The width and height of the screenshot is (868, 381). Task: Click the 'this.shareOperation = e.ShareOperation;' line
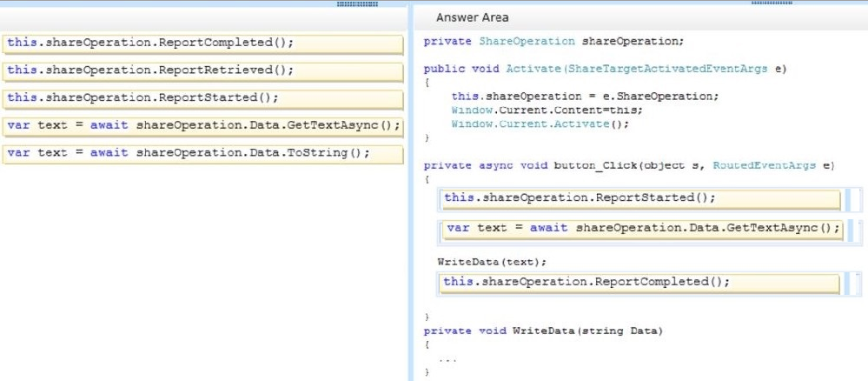click(585, 97)
